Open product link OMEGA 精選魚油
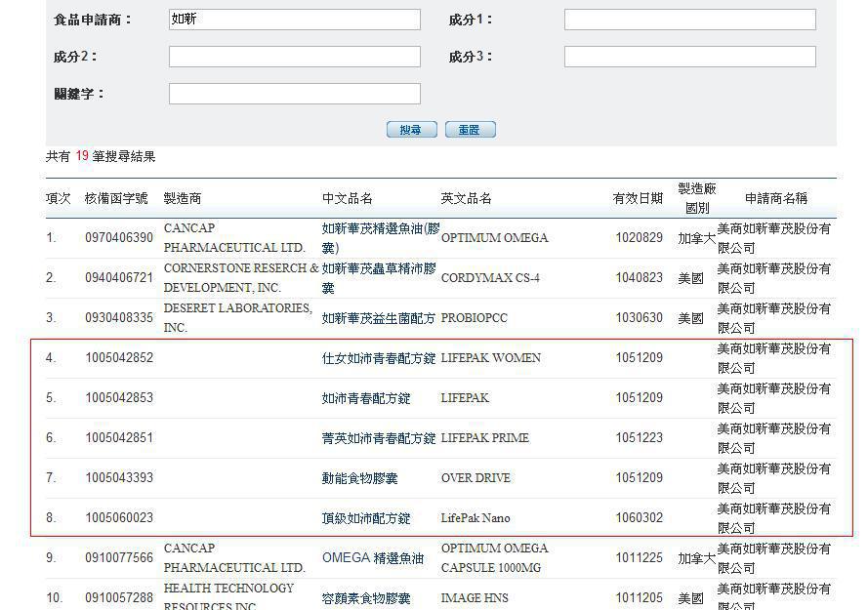868x610 pixels. 373,558
